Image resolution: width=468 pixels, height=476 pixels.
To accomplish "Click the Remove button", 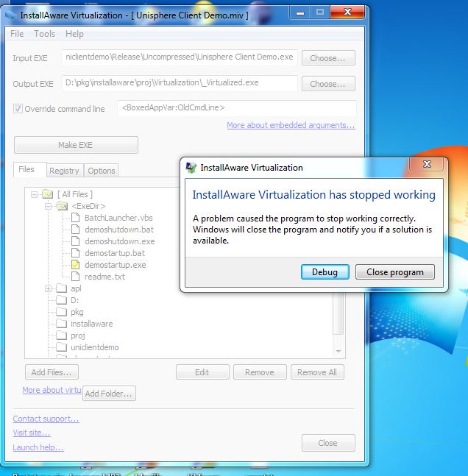I will [260, 372].
